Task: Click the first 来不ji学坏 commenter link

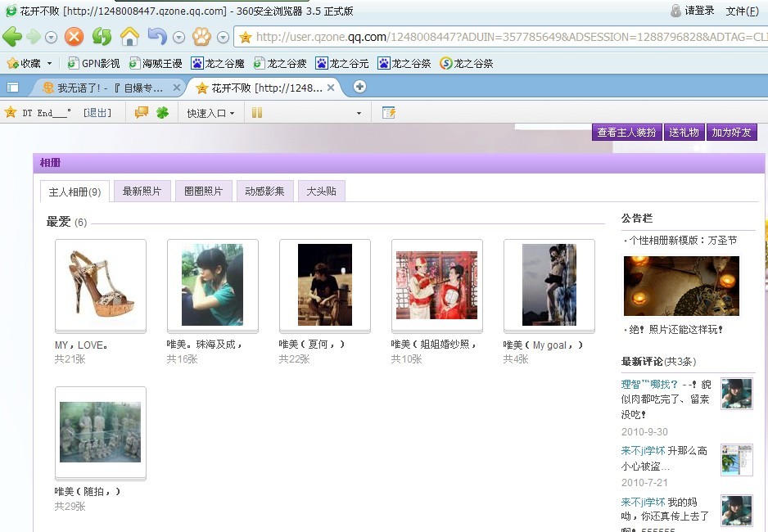Action: point(643,451)
